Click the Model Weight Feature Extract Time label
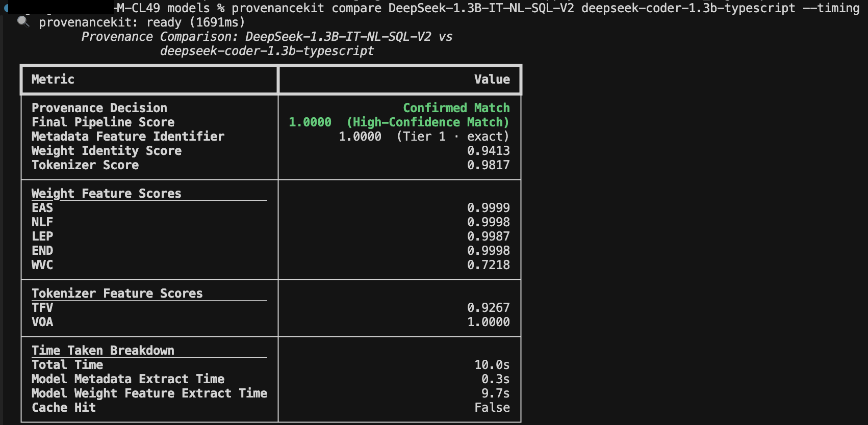 pyautogui.click(x=149, y=393)
